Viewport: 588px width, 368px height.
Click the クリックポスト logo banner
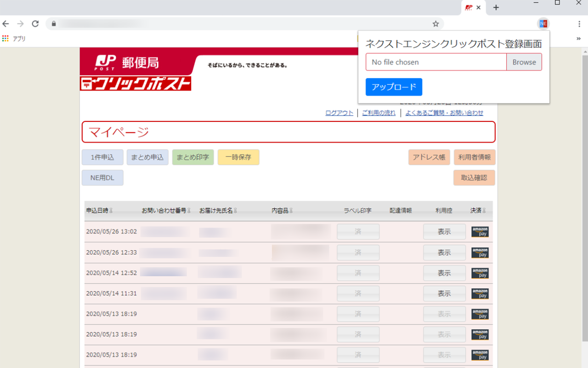[136, 83]
